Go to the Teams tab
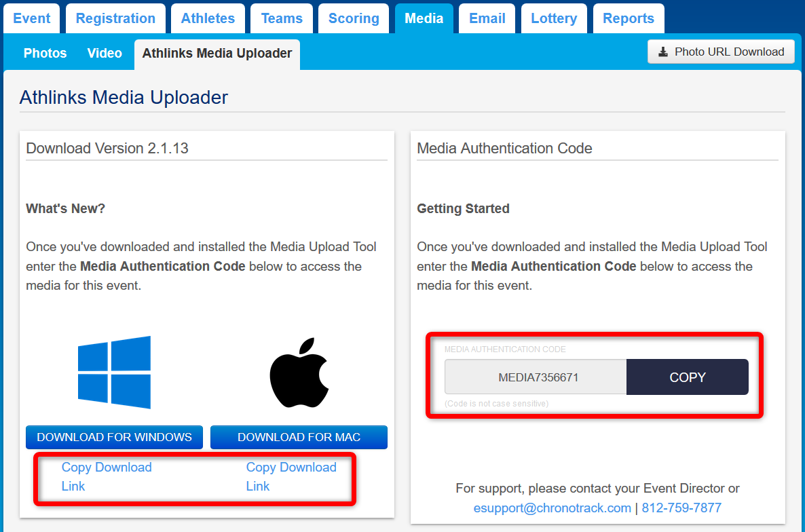Viewport: 805px width, 532px height. pos(282,18)
